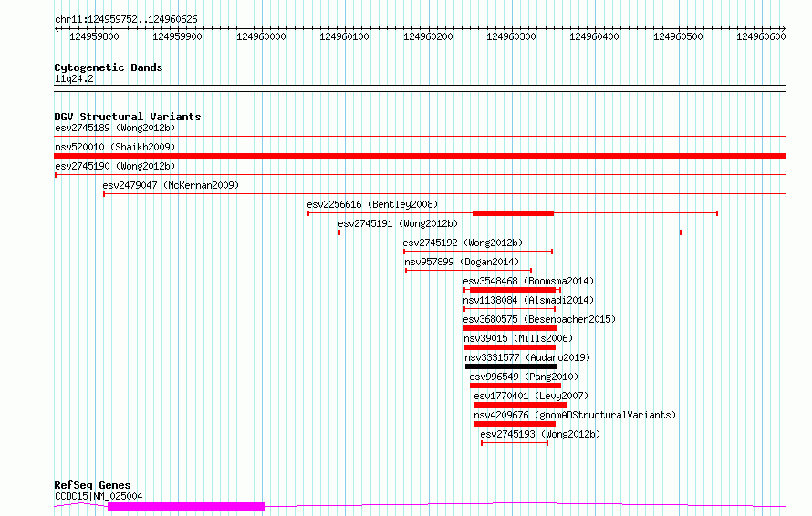
Task: Click ruler position 124960400
Action: pos(595,36)
